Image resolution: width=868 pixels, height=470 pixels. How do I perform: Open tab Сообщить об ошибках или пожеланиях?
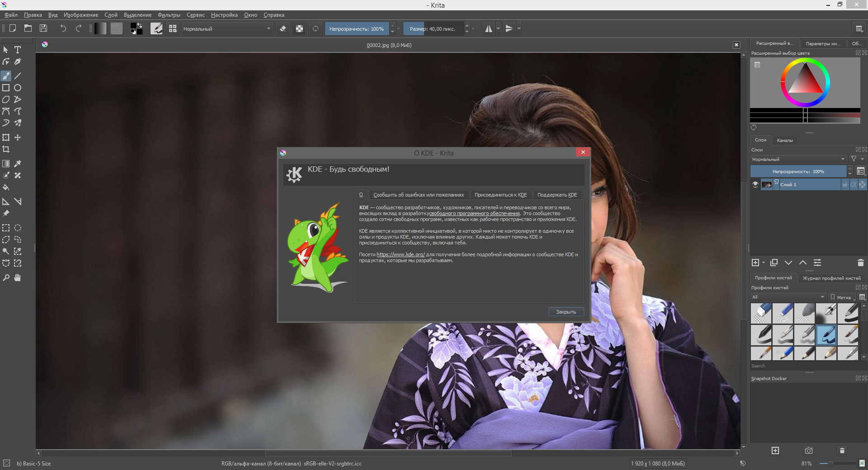click(419, 195)
